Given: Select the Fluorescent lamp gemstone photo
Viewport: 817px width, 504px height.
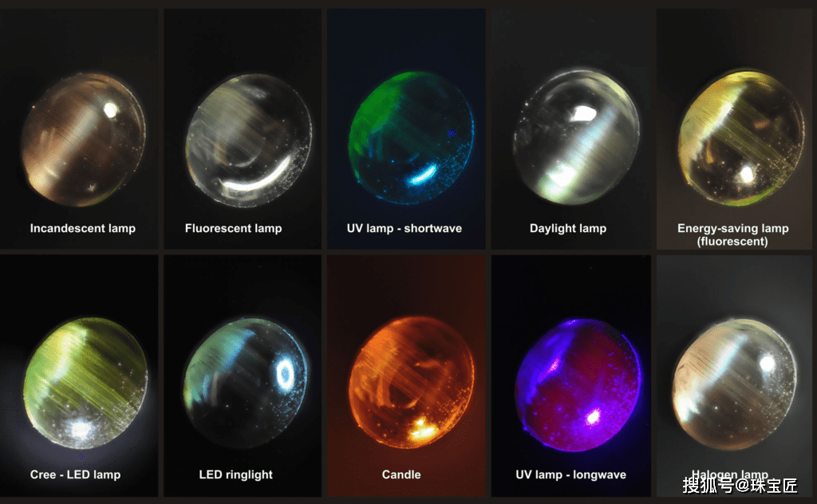Looking at the screenshot, I should click(x=249, y=140).
